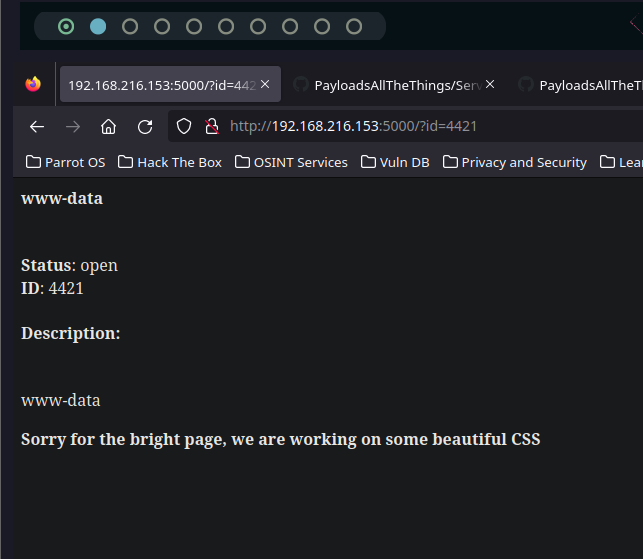The height and width of the screenshot is (559, 643).
Task: Expand the Hack The Box bookmark folder
Action: pos(170,162)
